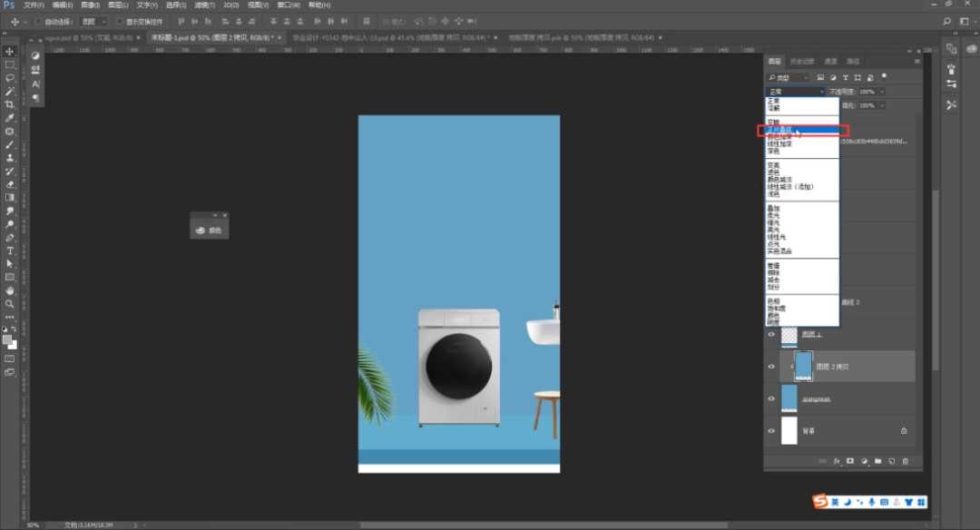Toggle visibility of the qiangmian layer
This screenshot has width=980, height=530.
click(x=771, y=398)
